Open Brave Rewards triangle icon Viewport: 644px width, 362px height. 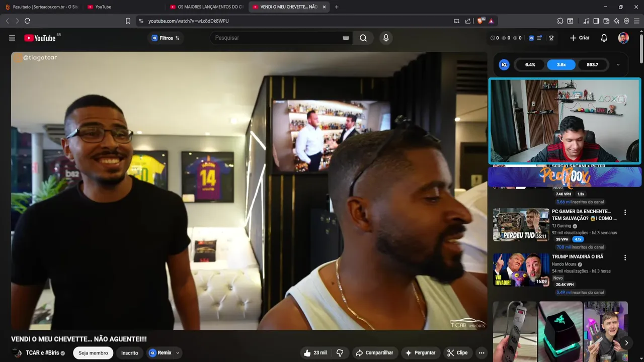click(491, 21)
